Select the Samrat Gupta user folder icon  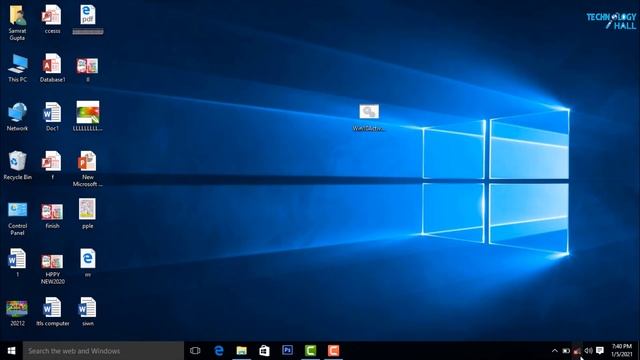pos(17,16)
